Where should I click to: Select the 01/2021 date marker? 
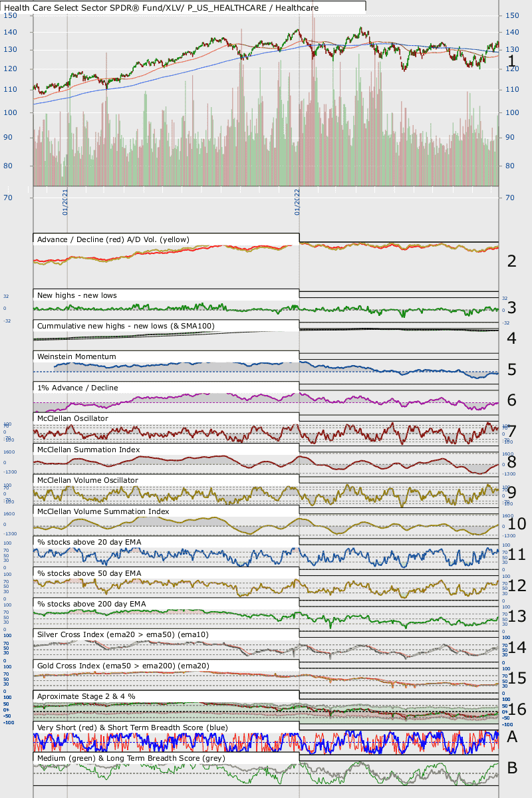coord(66,201)
